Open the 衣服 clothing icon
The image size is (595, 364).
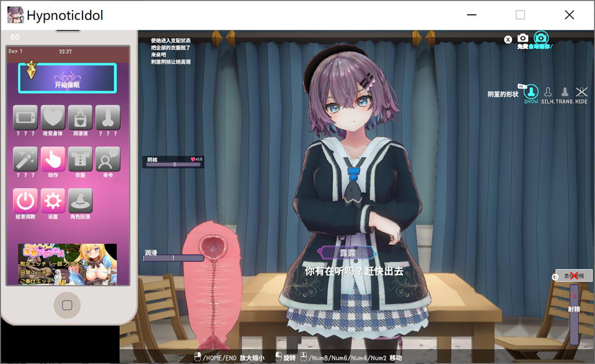click(80, 159)
